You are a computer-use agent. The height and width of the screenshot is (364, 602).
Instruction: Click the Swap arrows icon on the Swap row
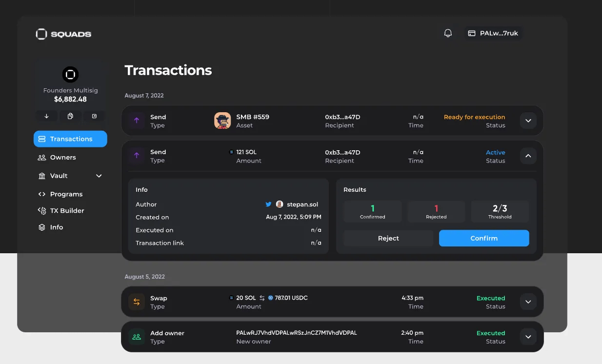pyautogui.click(x=136, y=302)
